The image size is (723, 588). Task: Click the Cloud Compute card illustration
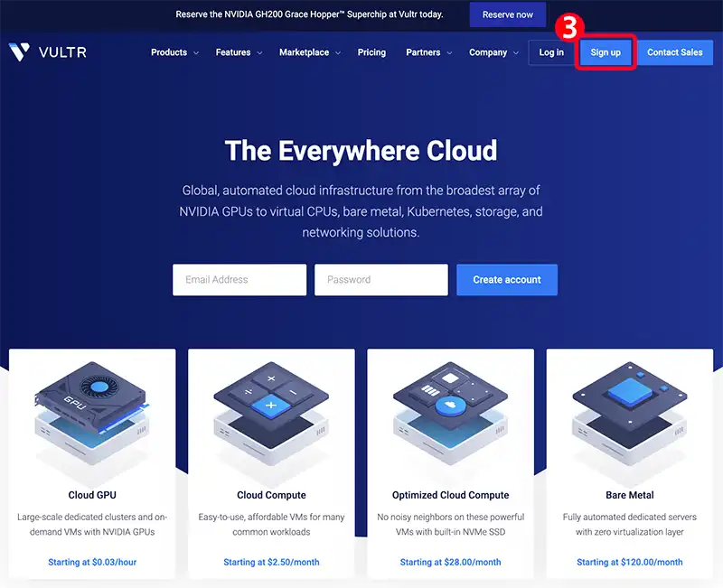click(x=271, y=414)
